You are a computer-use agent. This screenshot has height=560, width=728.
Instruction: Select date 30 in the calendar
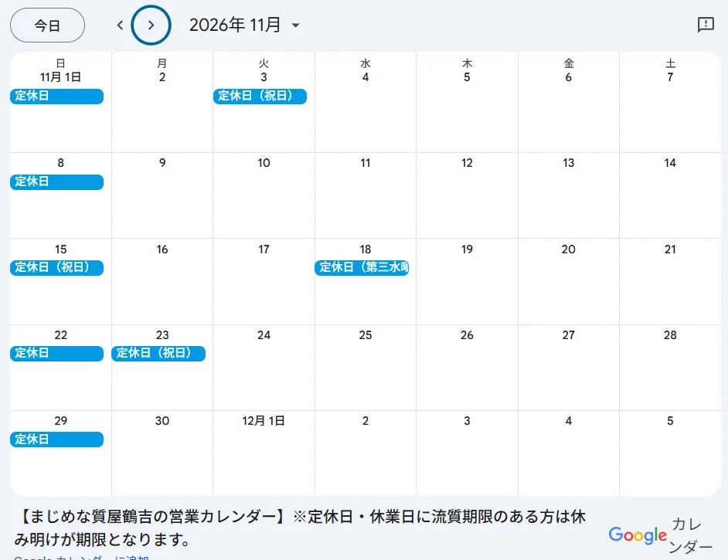pos(162,421)
